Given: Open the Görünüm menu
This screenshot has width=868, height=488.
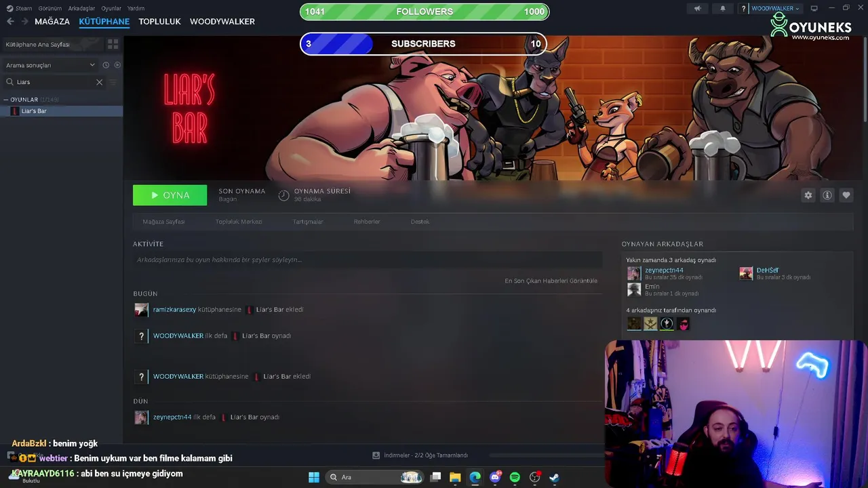Looking at the screenshot, I should click(50, 8).
